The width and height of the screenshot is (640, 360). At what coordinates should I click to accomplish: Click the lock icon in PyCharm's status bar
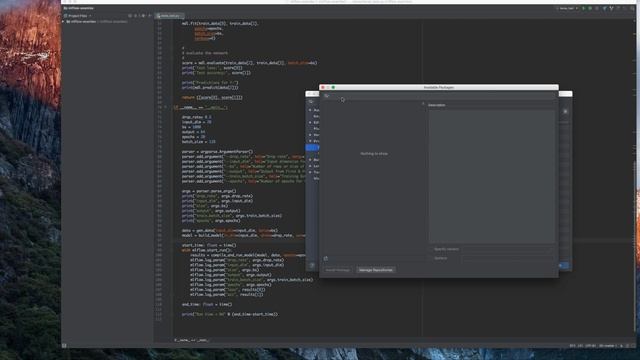(x=622, y=346)
